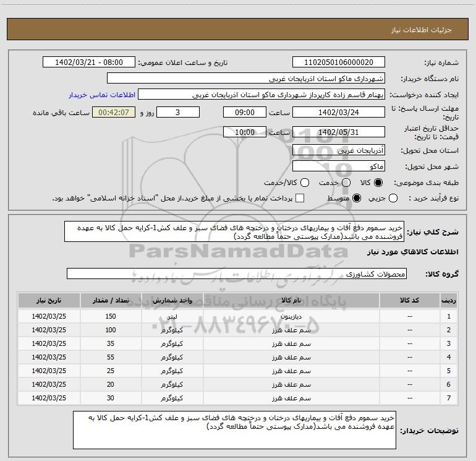Select the کیلوگرم unit in row 2

[x=172, y=330]
